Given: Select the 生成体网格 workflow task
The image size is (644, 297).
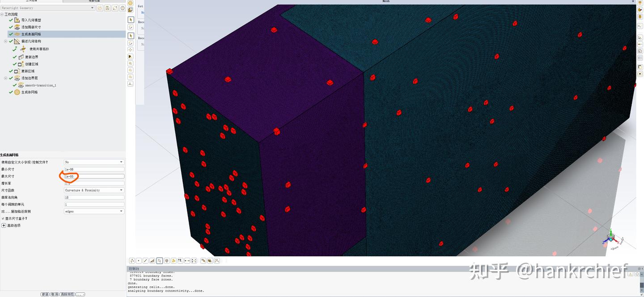Looking at the screenshot, I should pos(30,92).
